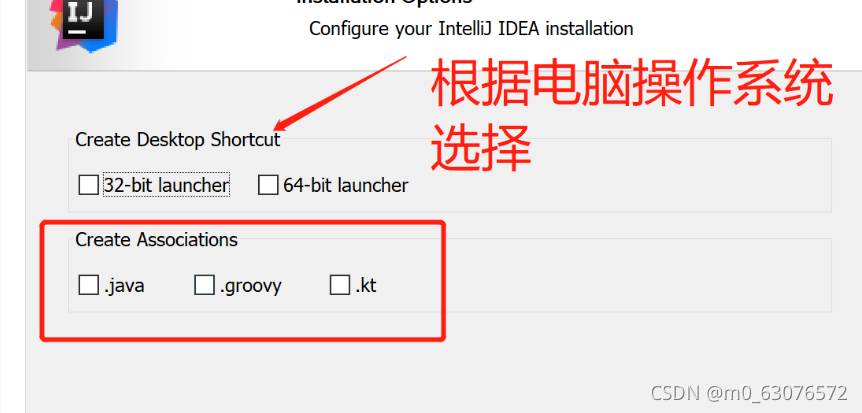Click the 'Create Desktop Shortcut' group heading
The image size is (862, 413).
tap(178, 140)
